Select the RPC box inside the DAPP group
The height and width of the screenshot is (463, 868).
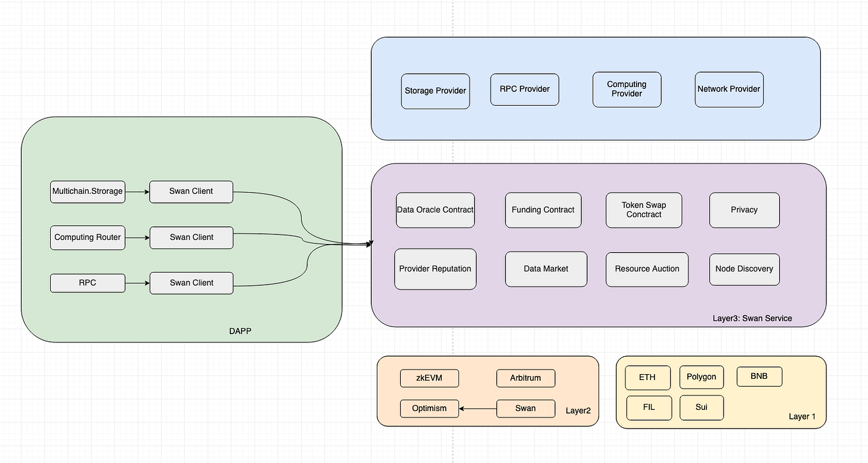click(88, 283)
